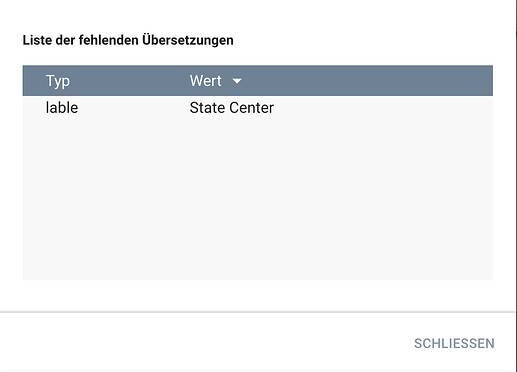
Task: Click the empty table area below the row
Action: [258, 200]
